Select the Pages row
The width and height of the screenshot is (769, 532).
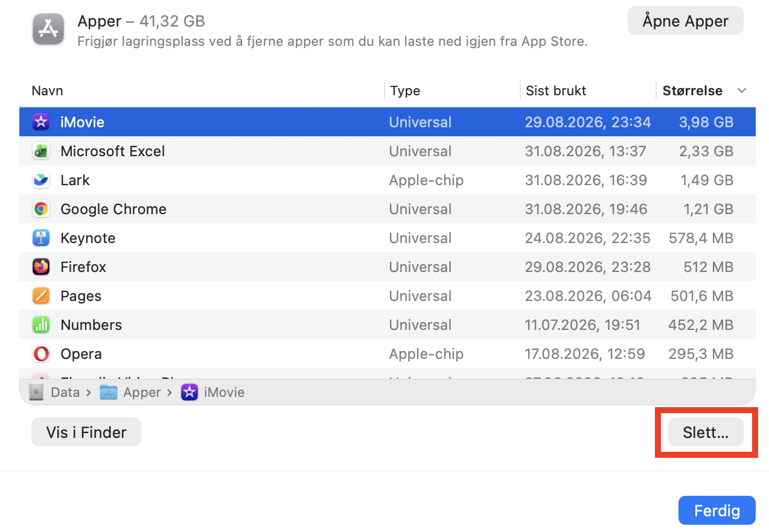tap(388, 296)
